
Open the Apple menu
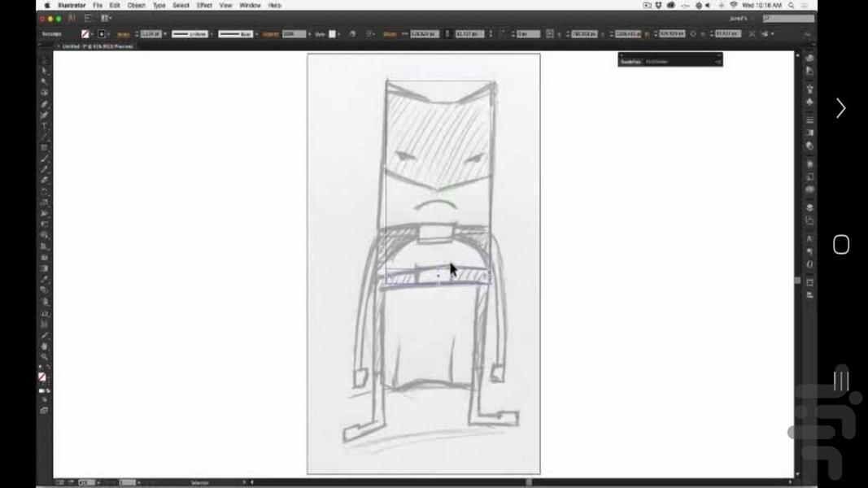47,6
